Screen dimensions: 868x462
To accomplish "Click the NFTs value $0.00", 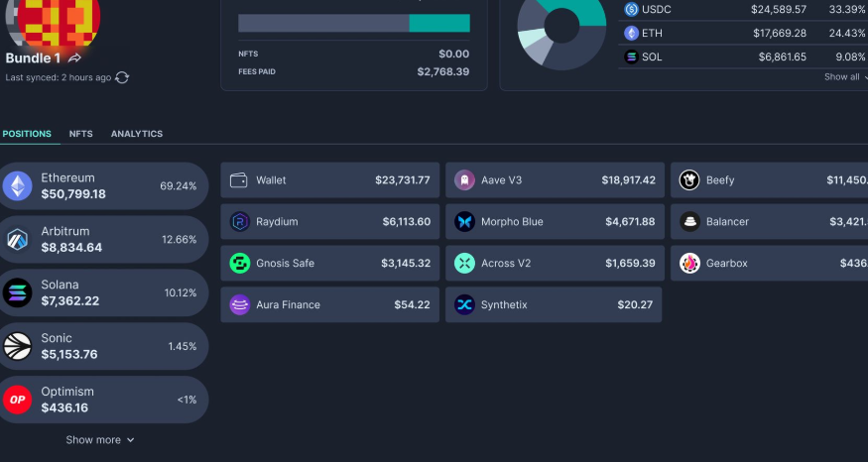I will coord(454,55).
